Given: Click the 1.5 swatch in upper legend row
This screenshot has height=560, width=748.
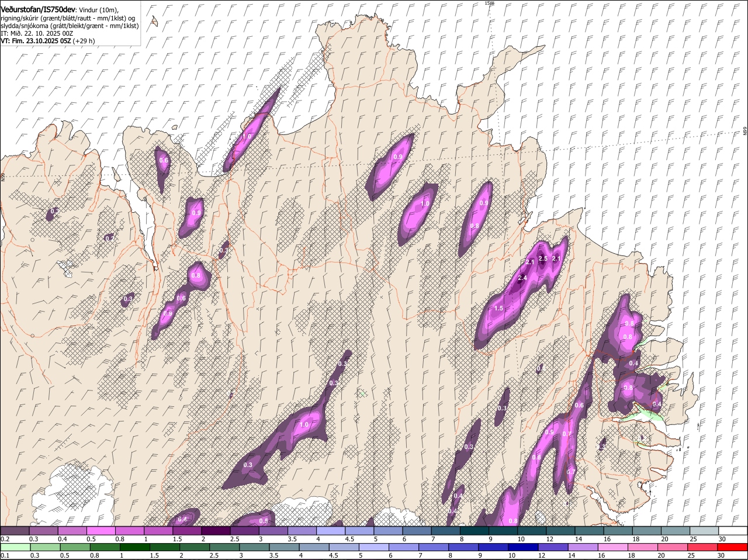Looking at the screenshot, I should pos(187,531).
